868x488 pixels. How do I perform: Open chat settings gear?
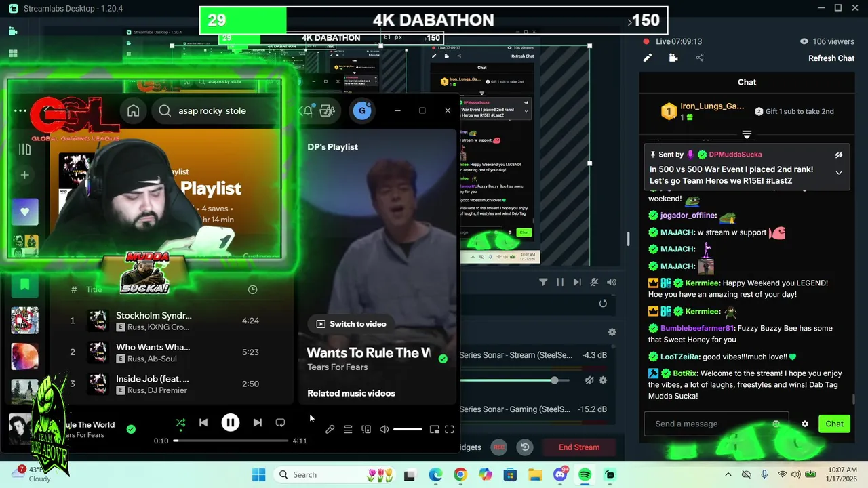pos(805,424)
